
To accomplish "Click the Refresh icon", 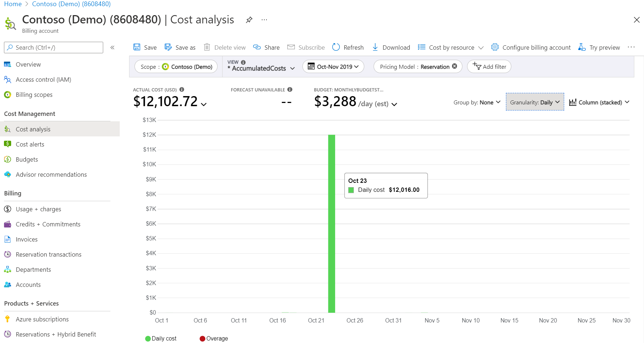I will click(336, 47).
